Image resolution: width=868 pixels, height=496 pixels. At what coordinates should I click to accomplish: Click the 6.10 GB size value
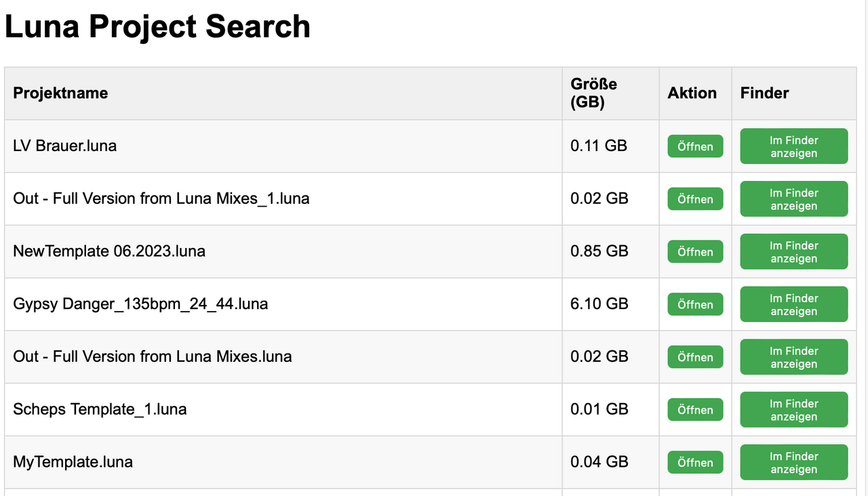[x=599, y=304]
